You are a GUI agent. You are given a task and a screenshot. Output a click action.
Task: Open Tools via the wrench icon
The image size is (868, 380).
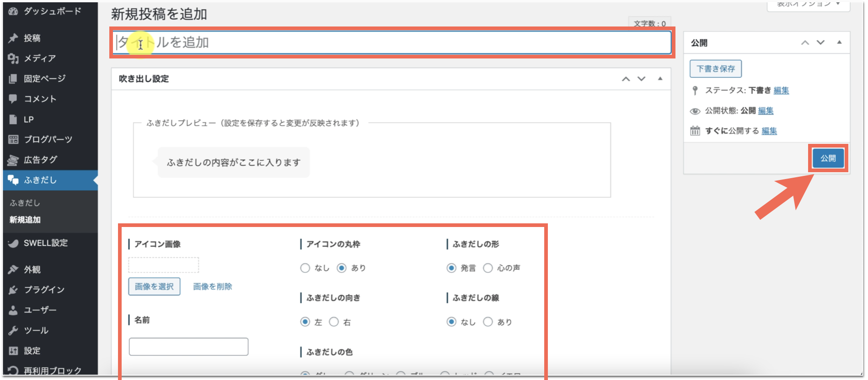point(13,330)
